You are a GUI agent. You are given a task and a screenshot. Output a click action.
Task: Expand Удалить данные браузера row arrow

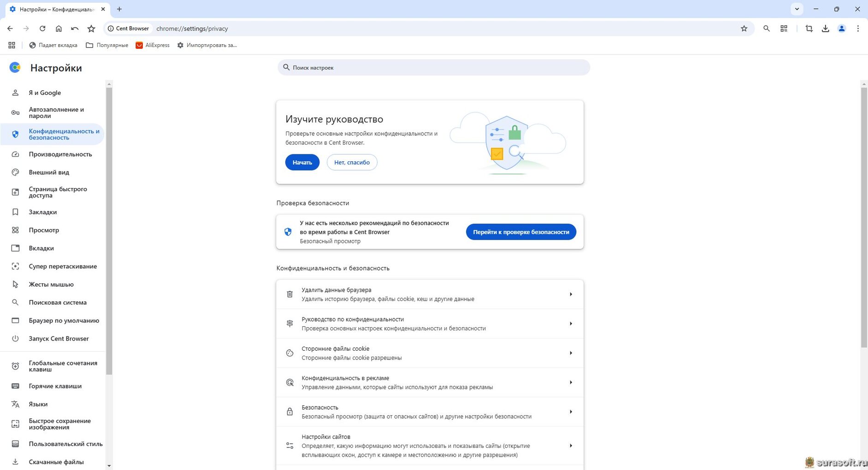pos(571,294)
